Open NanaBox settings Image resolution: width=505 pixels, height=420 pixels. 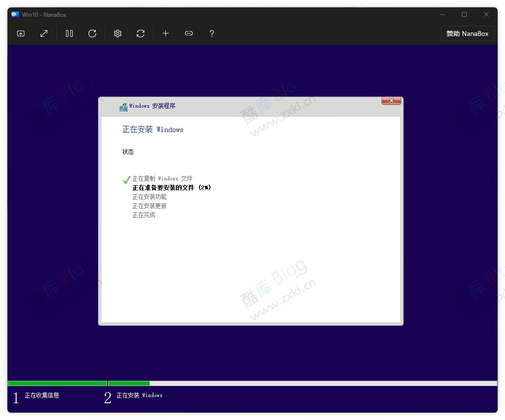point(118,33)
